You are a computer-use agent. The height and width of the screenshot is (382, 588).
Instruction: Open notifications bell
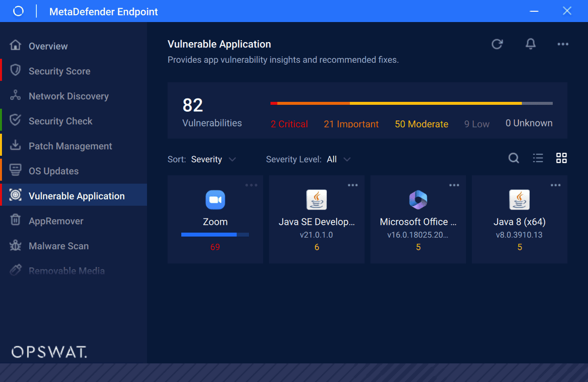click(531, 44)
